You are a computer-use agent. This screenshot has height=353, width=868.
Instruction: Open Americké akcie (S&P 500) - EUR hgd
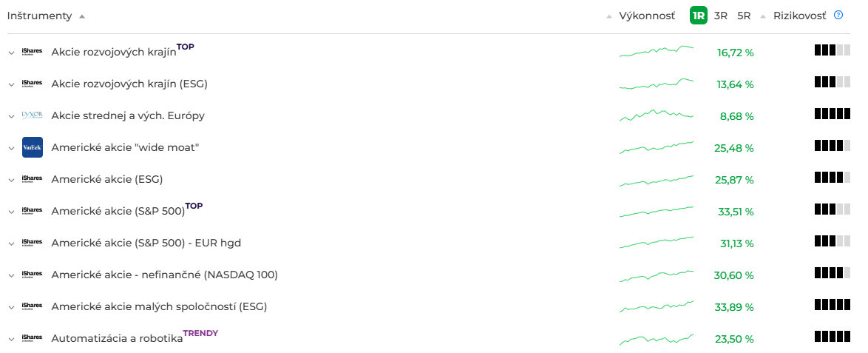[146, 243]
